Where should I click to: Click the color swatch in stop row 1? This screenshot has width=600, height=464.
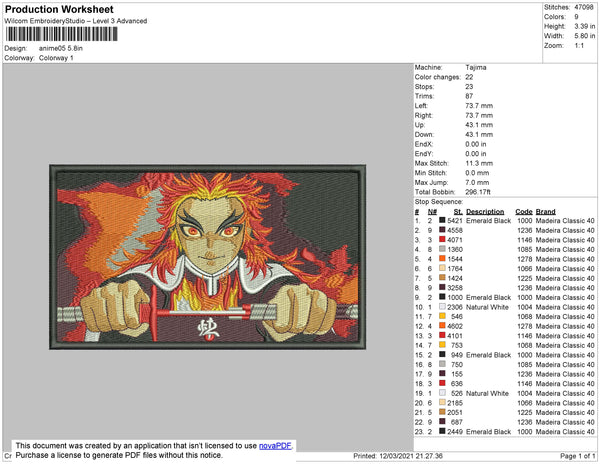[442, 221]
